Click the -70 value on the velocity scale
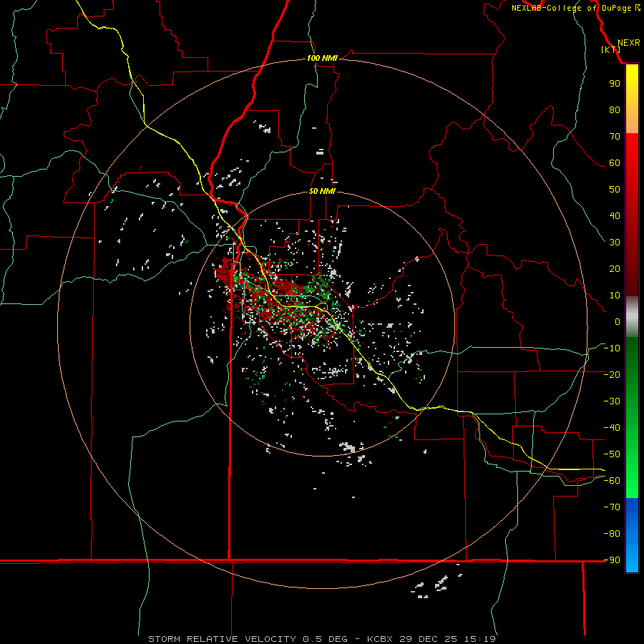Image resolution: width=644 pixels, height=644 pixels. pyautogui.click(x=612, y=507)
